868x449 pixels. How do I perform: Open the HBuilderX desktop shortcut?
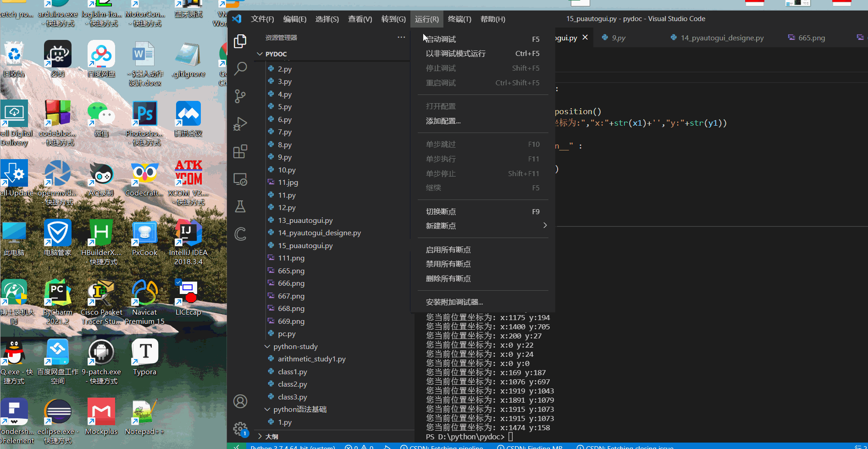pos(101,242)
